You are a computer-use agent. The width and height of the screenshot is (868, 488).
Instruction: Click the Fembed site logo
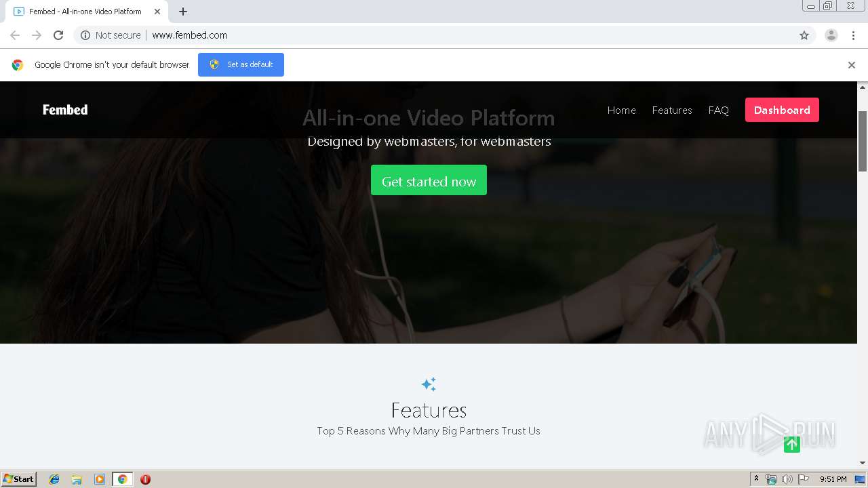65,110
